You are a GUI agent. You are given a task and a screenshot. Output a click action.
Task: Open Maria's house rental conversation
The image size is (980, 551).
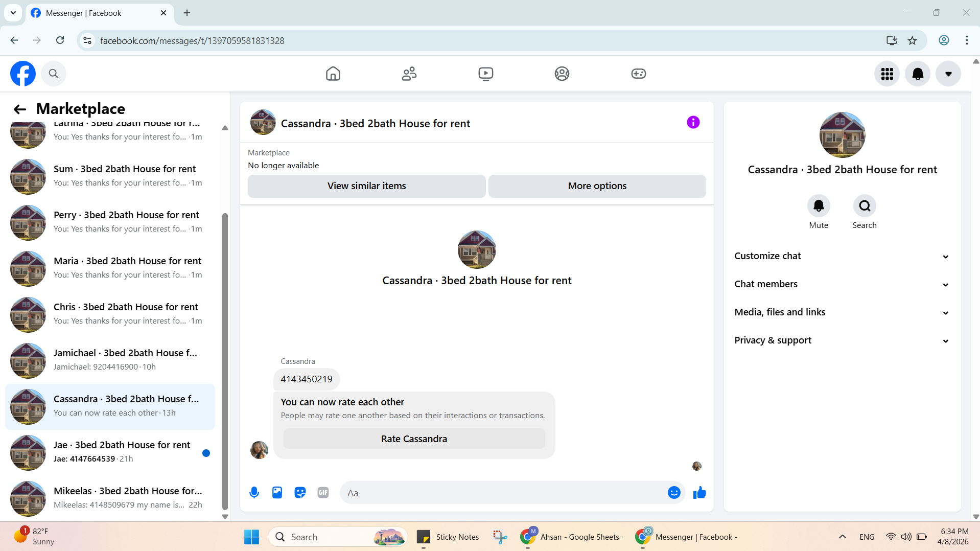[x=110, y=268]
